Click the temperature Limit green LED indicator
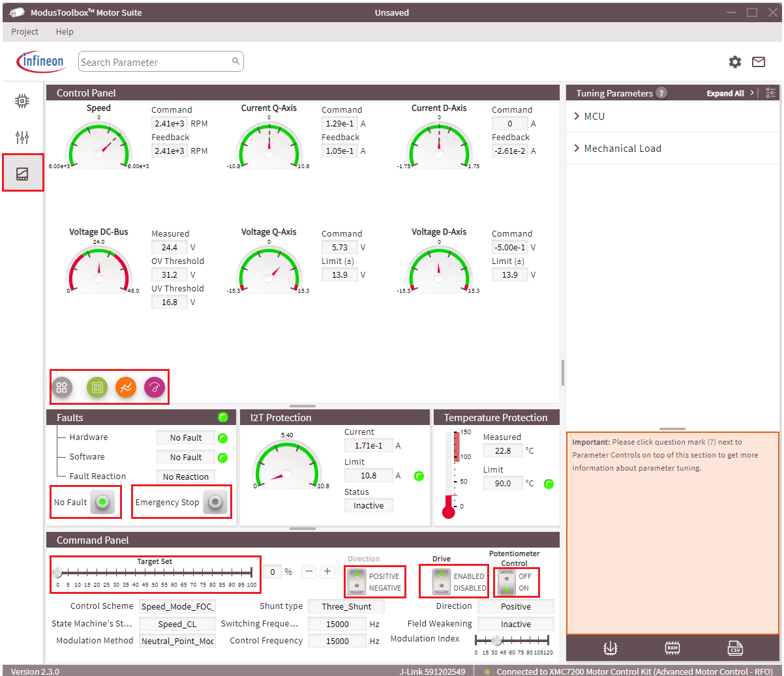 [x=549, y=484]
